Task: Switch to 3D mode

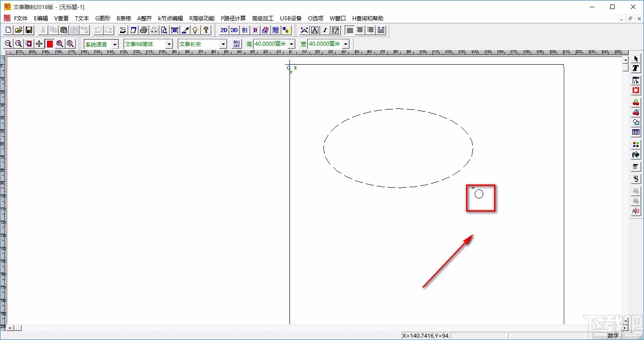Action: tap(234, 30)
